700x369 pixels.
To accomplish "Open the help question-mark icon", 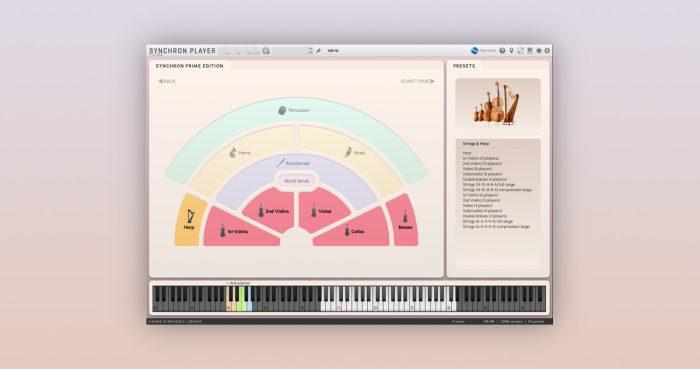I will 502,51.
